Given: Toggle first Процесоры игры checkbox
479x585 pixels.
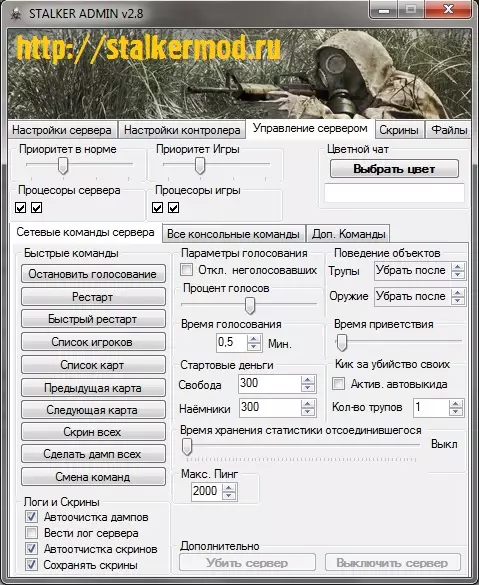Looking at the screenshot, I should click(157, 208).
